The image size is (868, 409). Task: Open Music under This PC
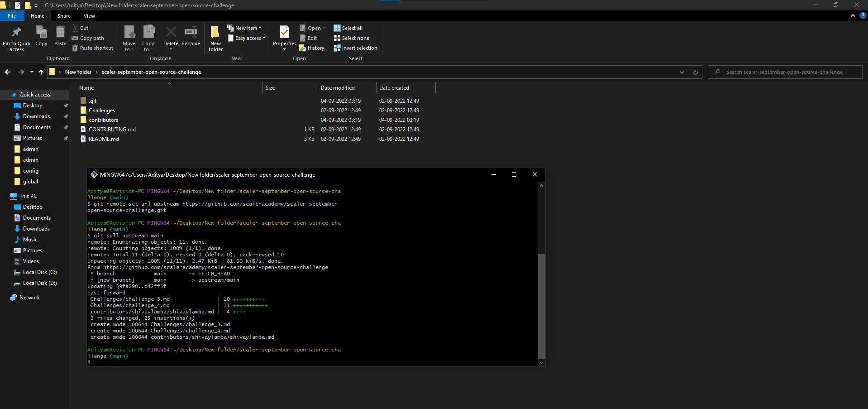coord(30,240)
